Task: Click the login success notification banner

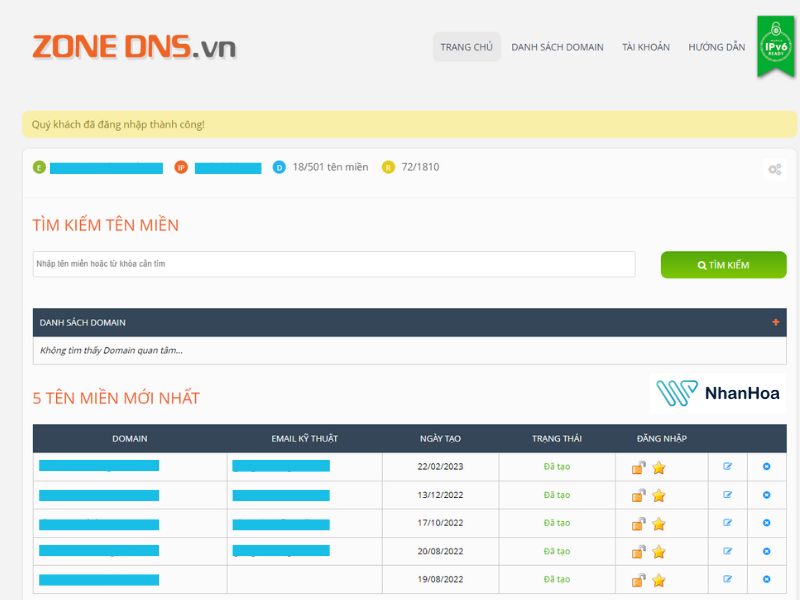Action: (409, 124)
